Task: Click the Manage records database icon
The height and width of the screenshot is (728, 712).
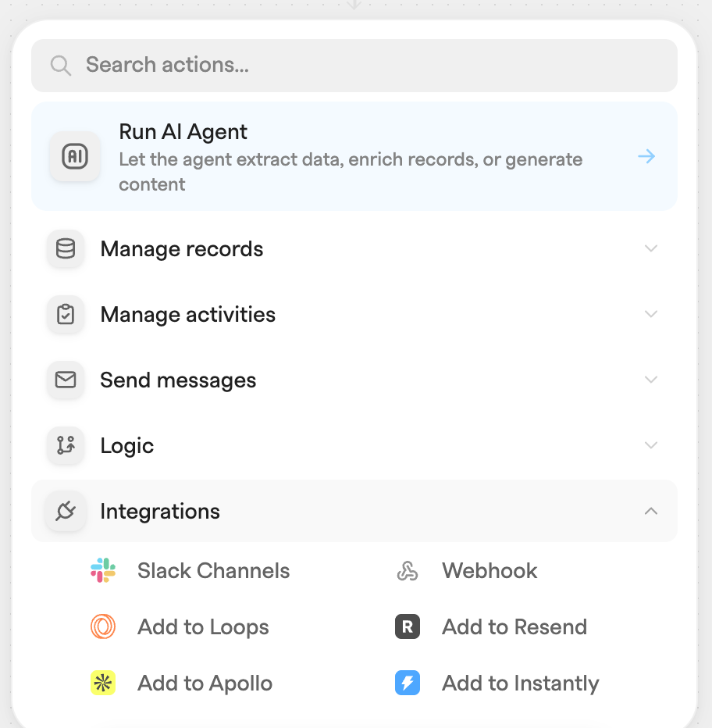Action: [66, 248]
